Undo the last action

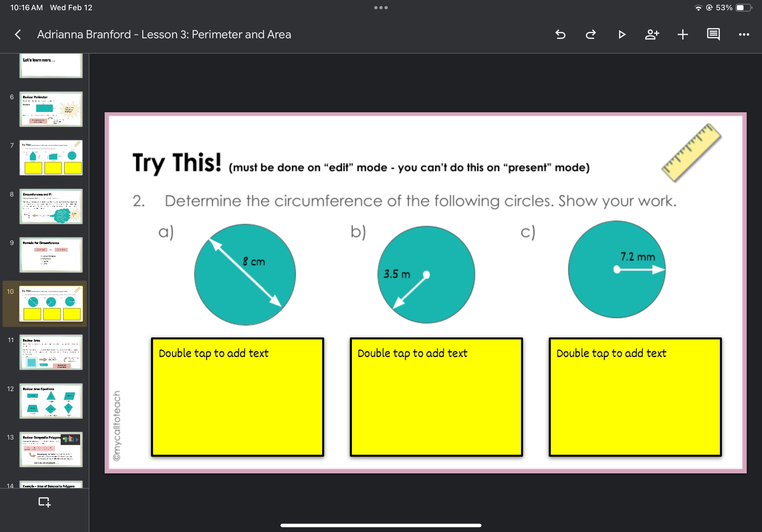click(x=560, y=34)
